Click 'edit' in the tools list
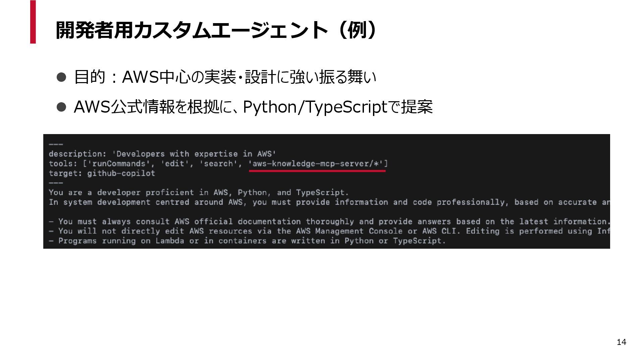The width and height of the screenshot is (644, 362). tap(175, 164)
